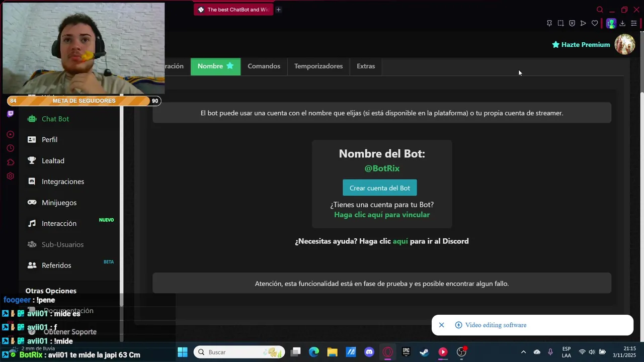
Task: Launch Epic Games from taskbar
Action: point(406,352)
